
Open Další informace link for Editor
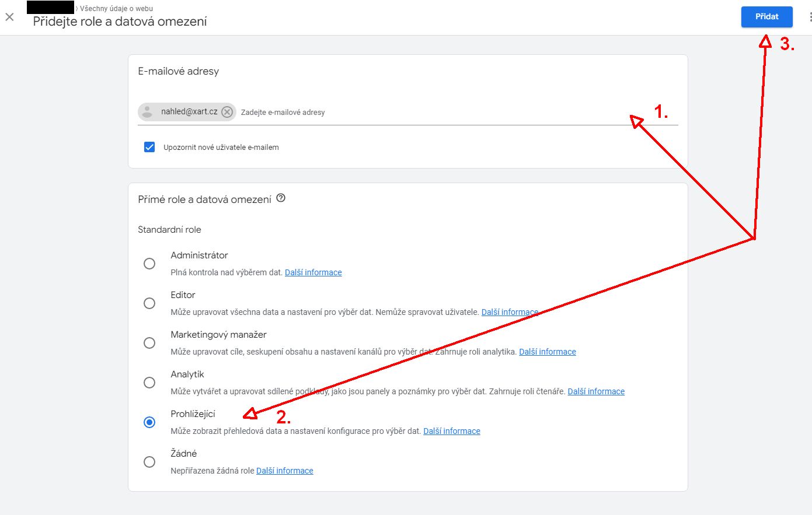510,312
